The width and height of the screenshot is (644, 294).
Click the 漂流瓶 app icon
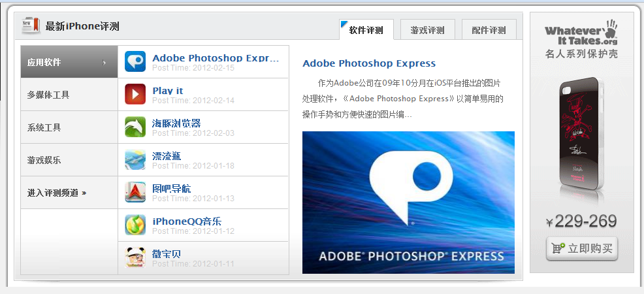pos(135,159)
